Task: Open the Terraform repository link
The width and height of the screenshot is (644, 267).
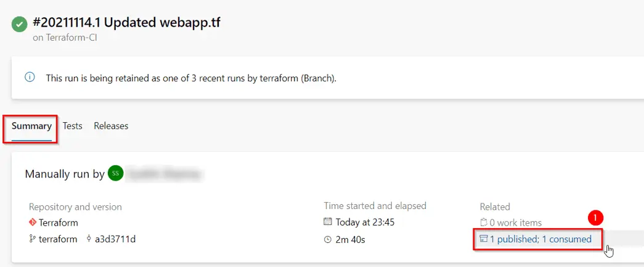Action: point(59,223)
